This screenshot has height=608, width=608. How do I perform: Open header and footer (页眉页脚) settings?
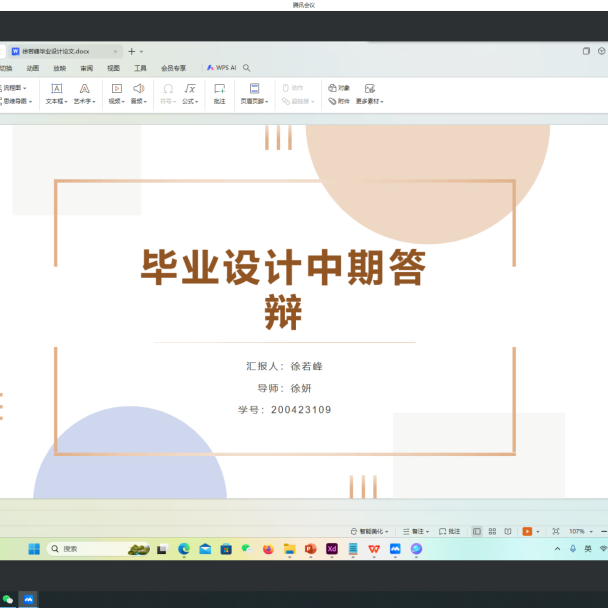(x=254, y=89)
